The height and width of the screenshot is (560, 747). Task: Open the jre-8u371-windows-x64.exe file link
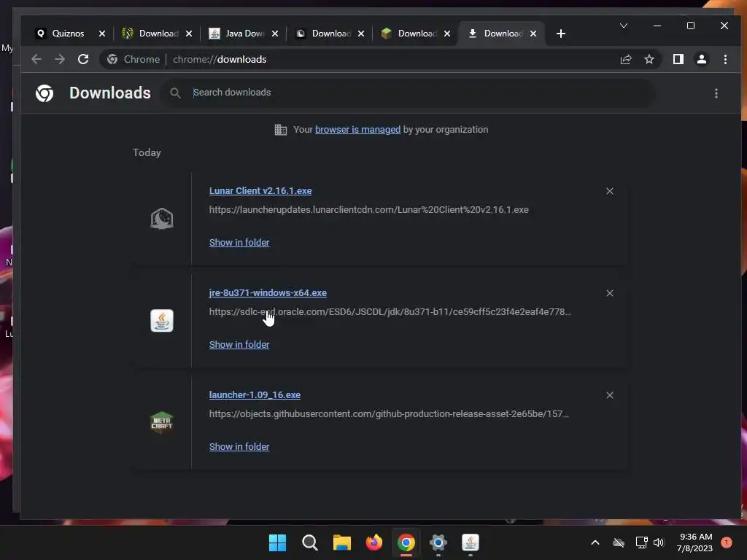point(268,293)
